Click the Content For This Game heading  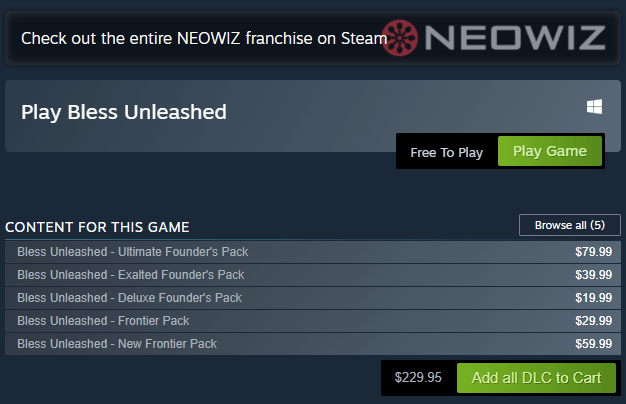(97, 227)
